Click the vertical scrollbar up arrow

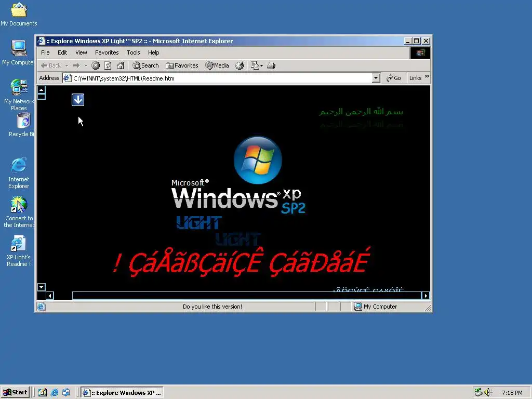[x=42, y=89]
